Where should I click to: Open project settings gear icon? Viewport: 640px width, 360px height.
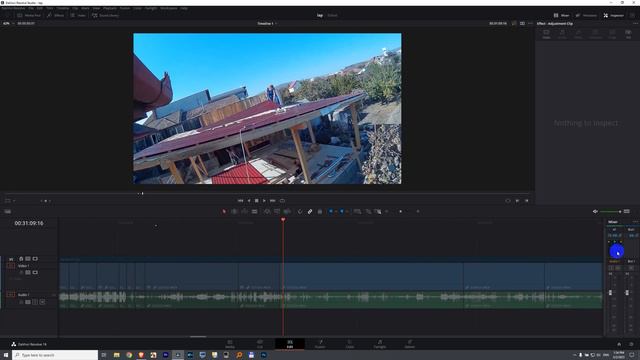631,344
